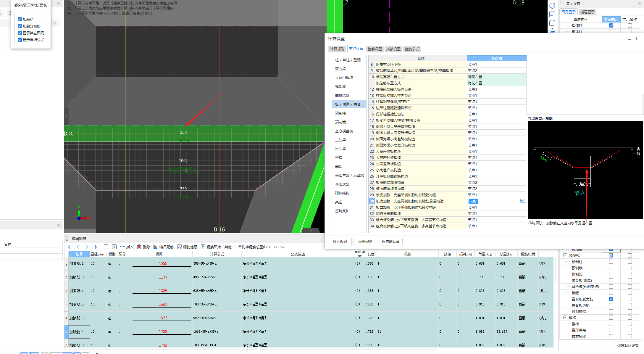Click orbit view icon beside viewport

coord(552,6)
